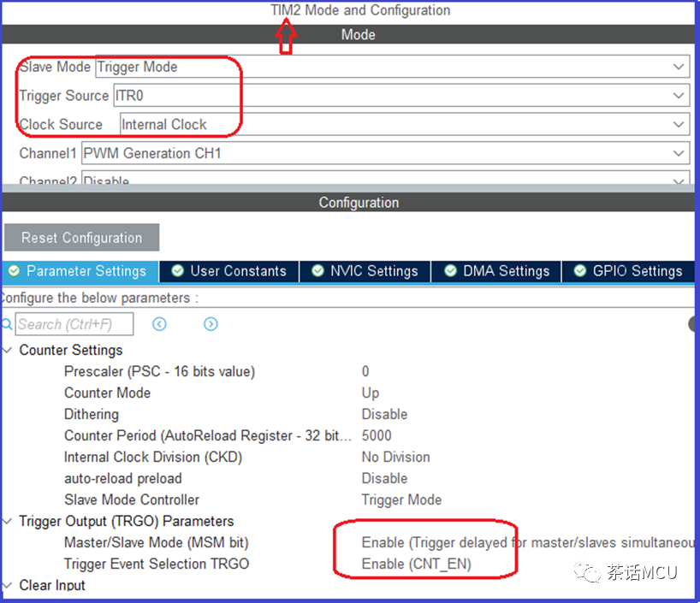Collapse the Clear Input group
700x603 pixels.
pyautogui.click(x=7, y=585)
